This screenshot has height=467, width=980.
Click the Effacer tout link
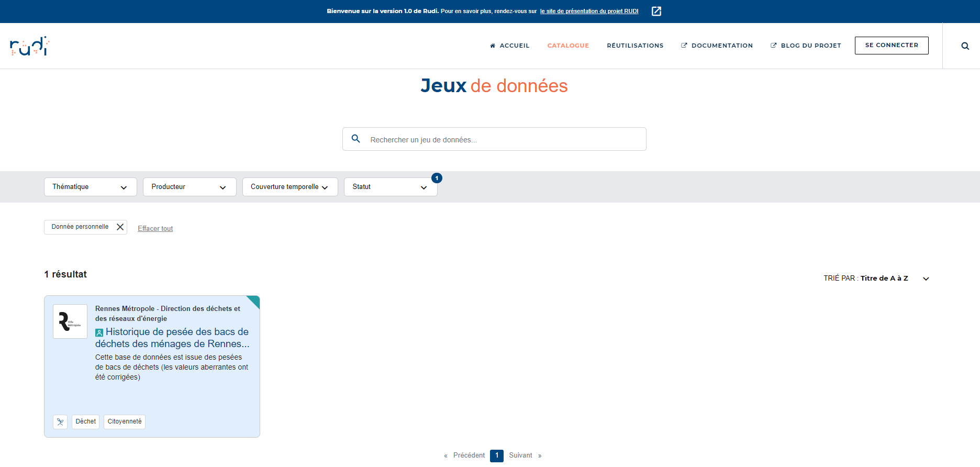(x=155, y=229)
